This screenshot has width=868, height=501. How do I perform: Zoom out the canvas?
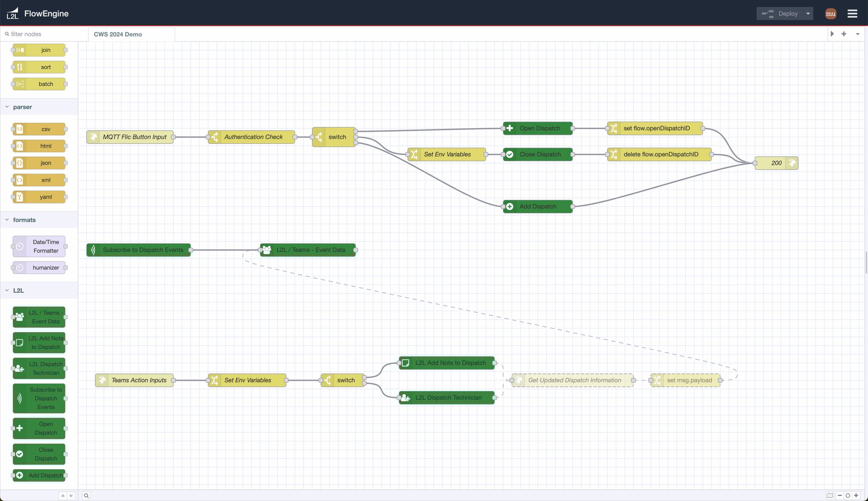click(x=839, y=495)
